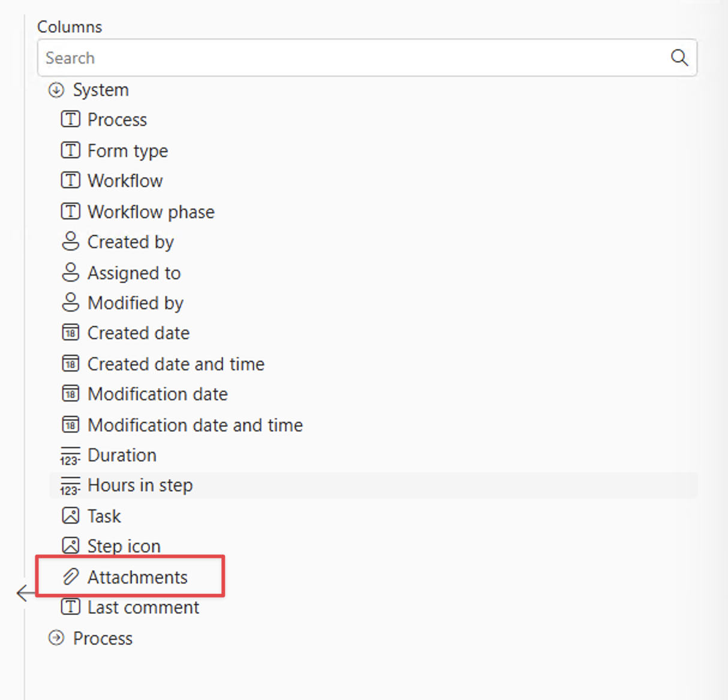Click the person icon next to Created by

(70, 242)
